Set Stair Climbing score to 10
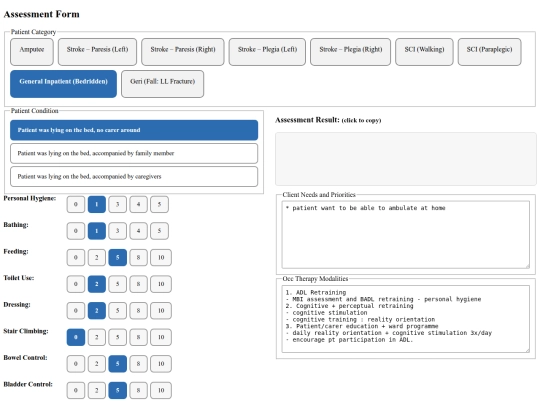The image size is (540, 405). tap(161, 337)
